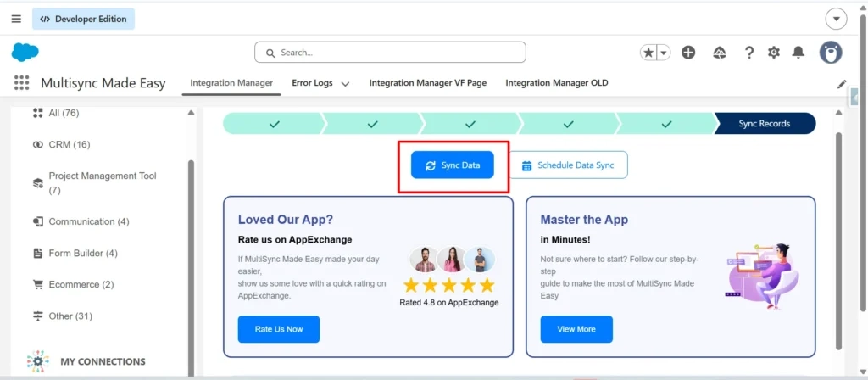Expand the Error Logs chevron dropdown
The image size is (868, 380).
[346, 84]
